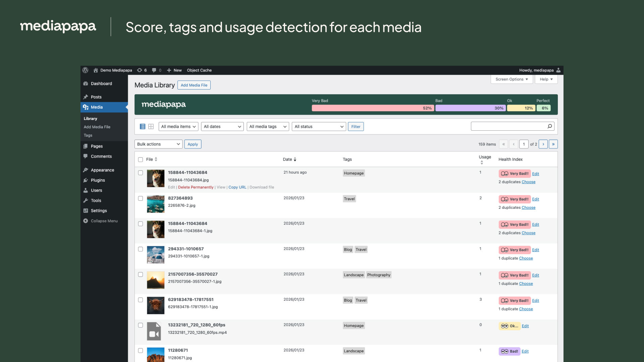The image size is (644, 362).
Task: Click the Add Media File button
Action: pos(194,85)
